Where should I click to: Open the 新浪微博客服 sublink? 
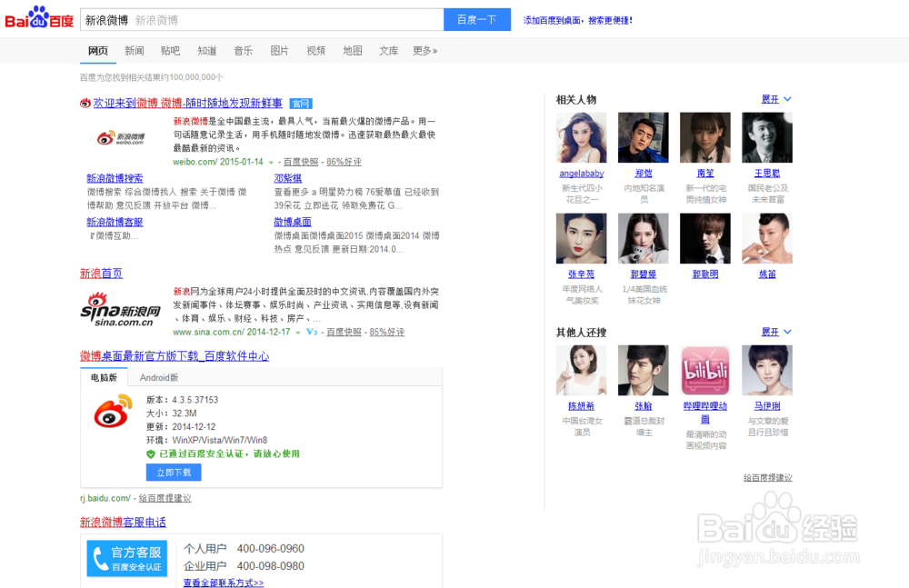[x=115, y=222]
